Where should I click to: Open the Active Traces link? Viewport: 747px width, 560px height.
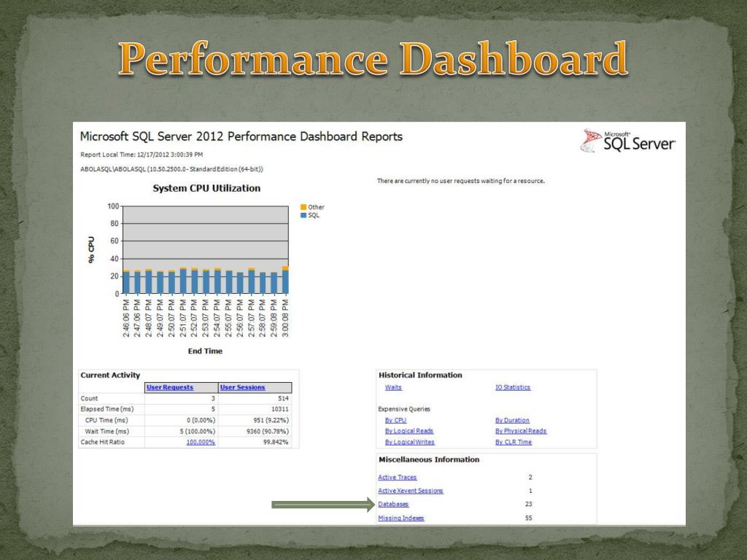398,477
